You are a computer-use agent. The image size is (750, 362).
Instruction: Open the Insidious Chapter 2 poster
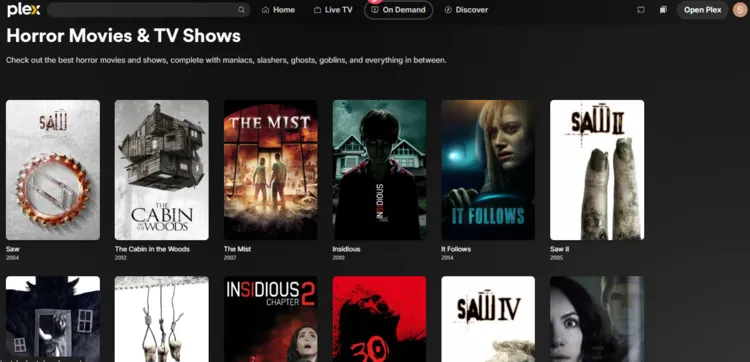(271, 319)
